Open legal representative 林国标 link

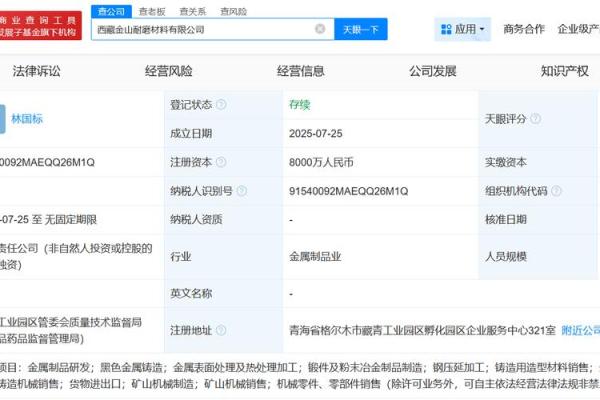tap(27, 119)
